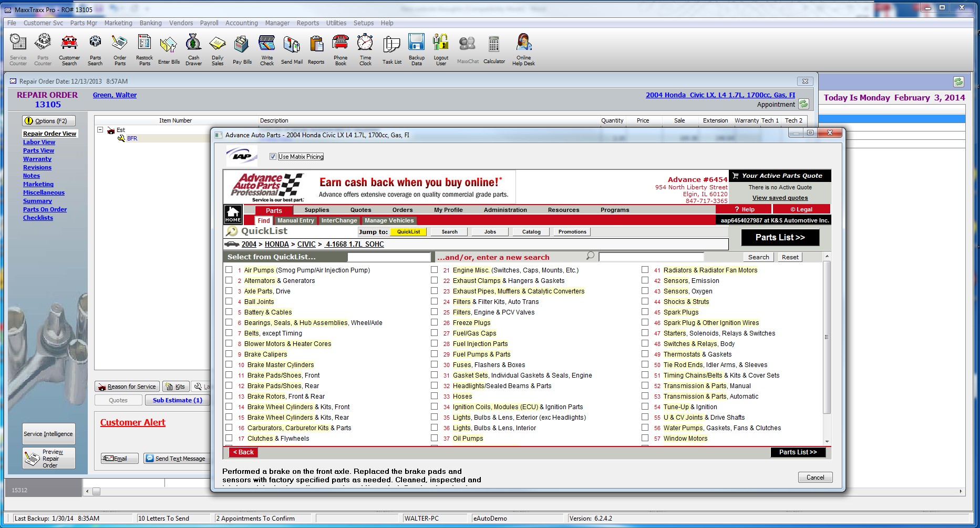Check the Spark Plugs checkbox
Viewport: 980px width, 528px height.
(645, 311)
